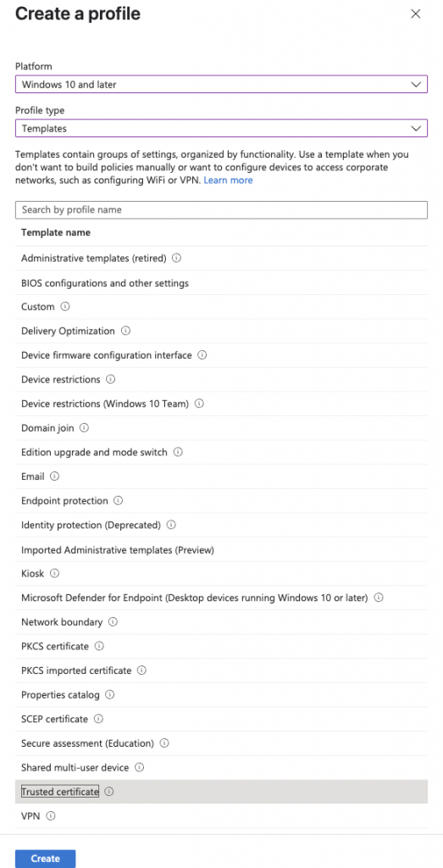Click info icon beside VPN template
This screenshot has height=868, width=443.
pos(51,816)
